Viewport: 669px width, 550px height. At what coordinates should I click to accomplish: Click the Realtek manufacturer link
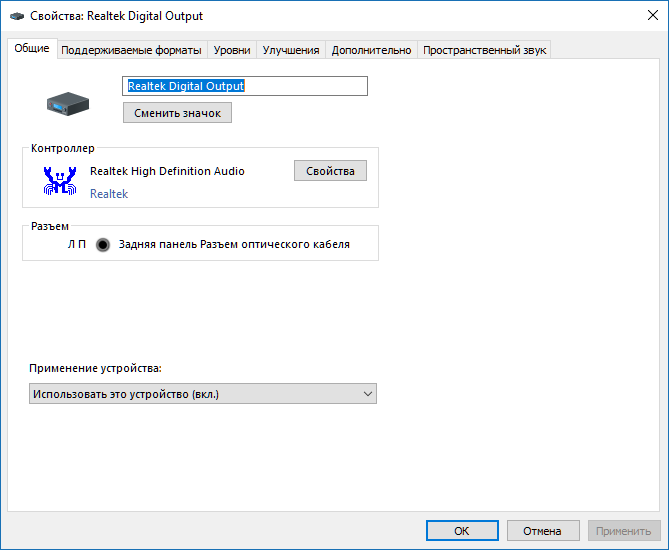tap(109, 194)
